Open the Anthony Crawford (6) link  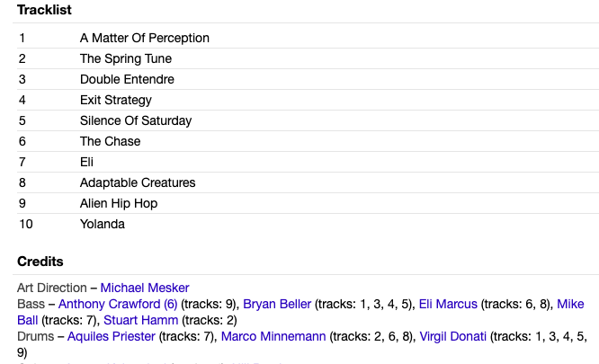coord(118,304)
